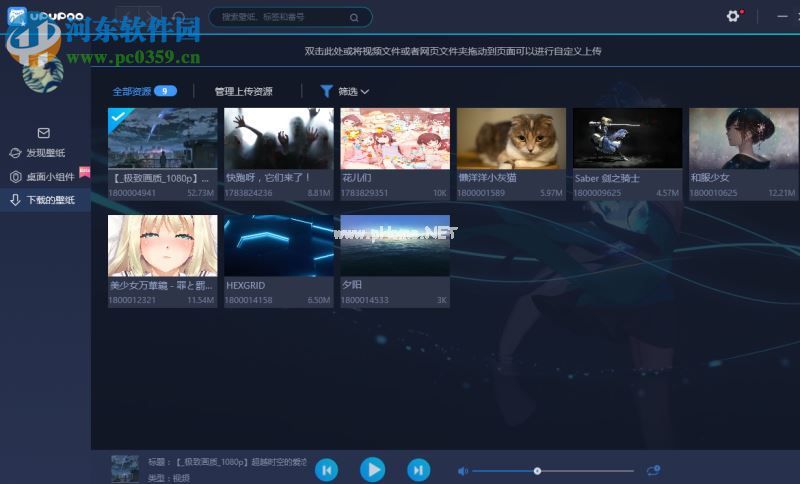Skip to the next wallpaper
The height and width of the screenshot is (484, 800).
418,470
